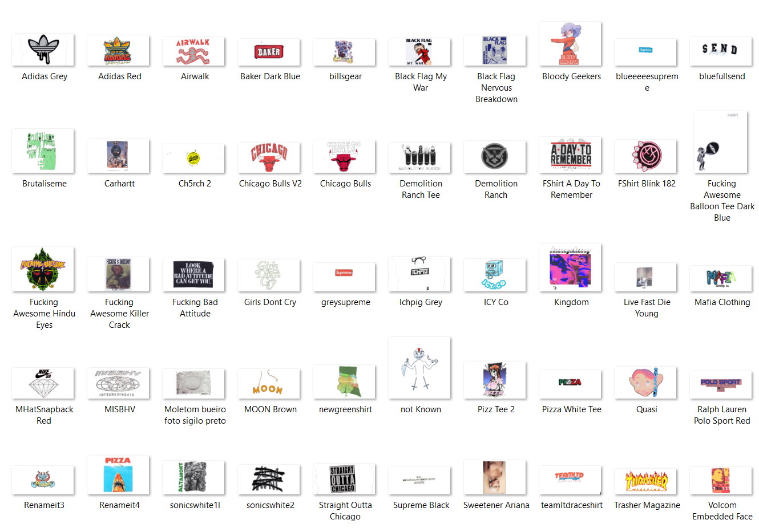
Task: Select the Adidas Grey image thumbnail
Action: pos(43,50)
